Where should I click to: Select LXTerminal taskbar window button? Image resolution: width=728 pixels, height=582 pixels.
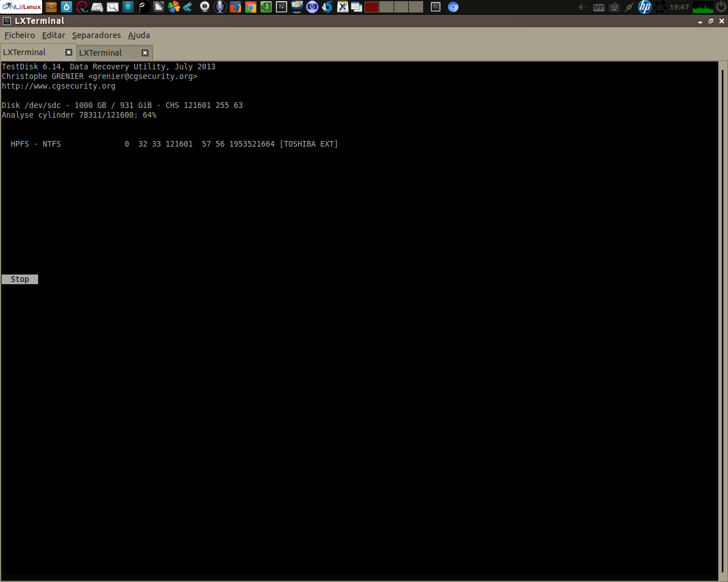(x=436, y=7)
